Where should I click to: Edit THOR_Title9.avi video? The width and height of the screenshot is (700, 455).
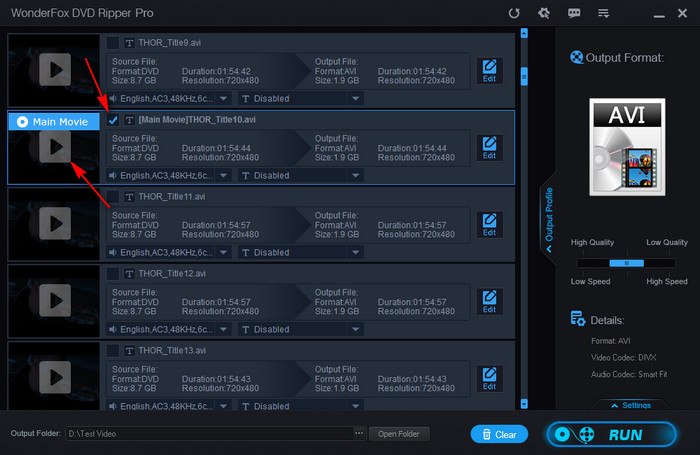pyautogui.click(x=489, y=71)
